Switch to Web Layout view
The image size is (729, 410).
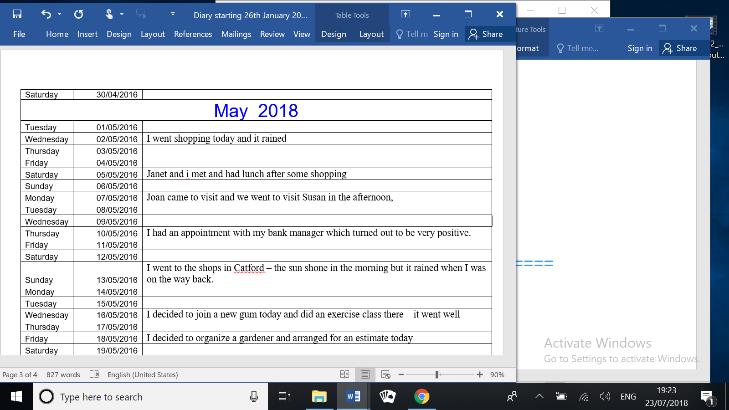tap(386, 374)
